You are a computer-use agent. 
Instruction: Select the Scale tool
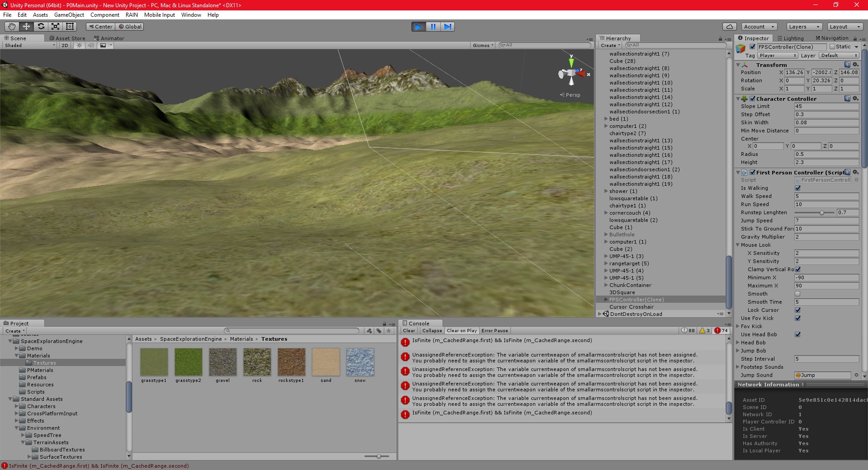[55, 27]
